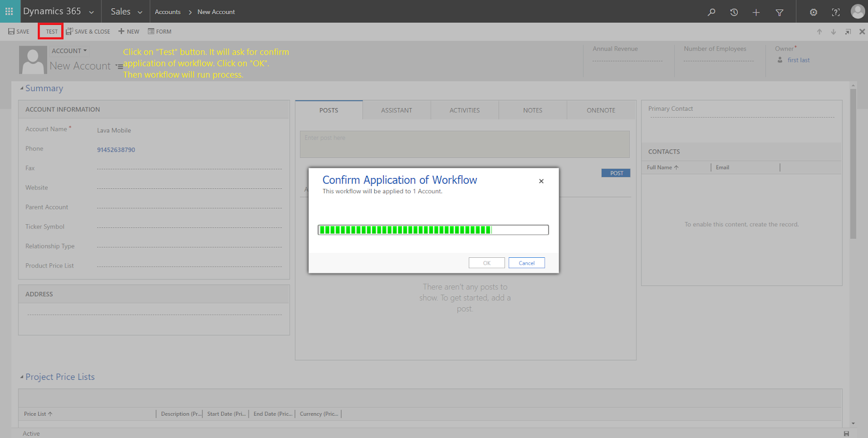868x438 pixels.
Task: Click the Fax field
Action: (x=189, y=168)
